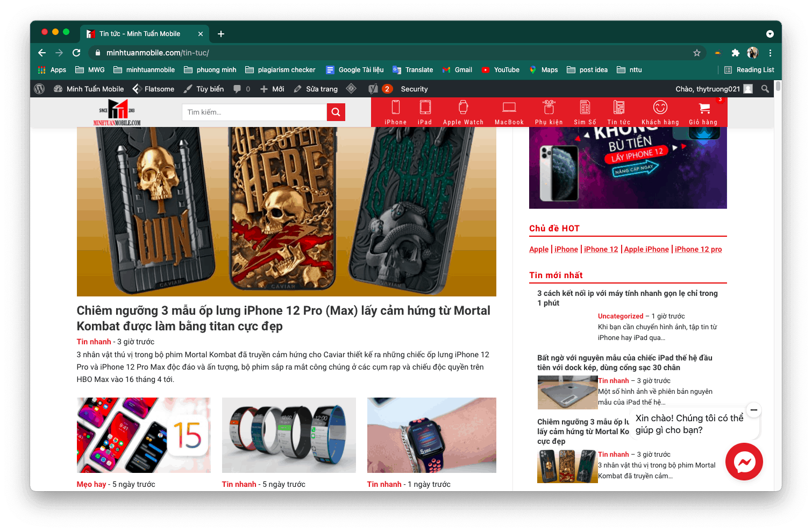
Task: Open the Sửa trang edit page link
Action: [316, 89]
